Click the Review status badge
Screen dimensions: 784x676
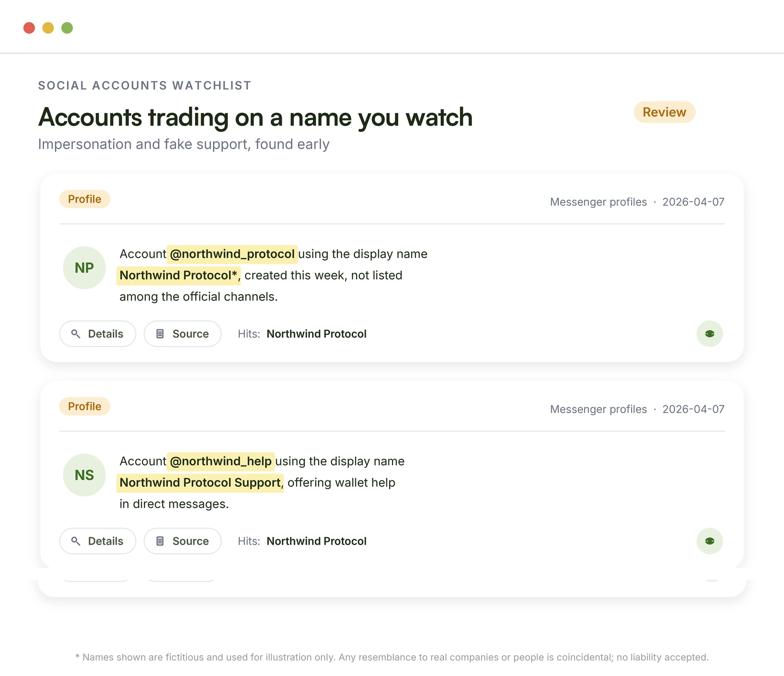pos(664,112)
